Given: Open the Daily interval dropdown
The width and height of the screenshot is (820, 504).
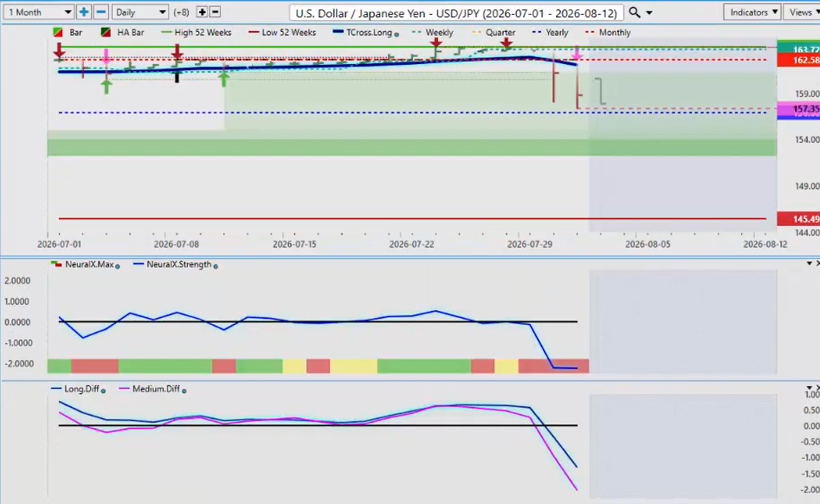Looking at the screenshot, I should pyautogui.click(x=140, y=12).
